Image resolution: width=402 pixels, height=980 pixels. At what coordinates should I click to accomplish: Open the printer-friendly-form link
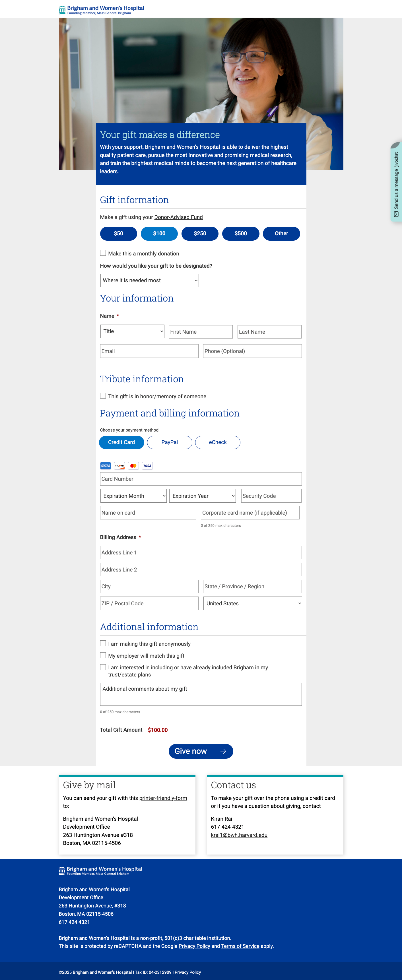(x=163, y=798)
